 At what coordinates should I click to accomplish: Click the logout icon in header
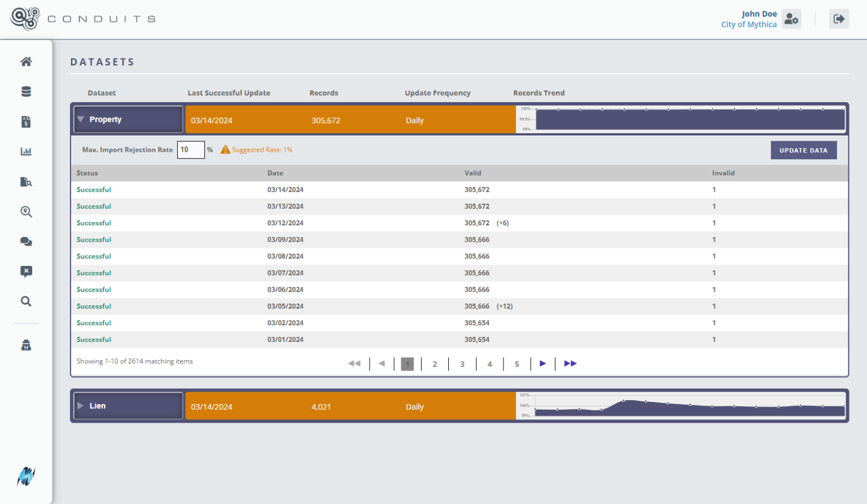tap(839, 19)
